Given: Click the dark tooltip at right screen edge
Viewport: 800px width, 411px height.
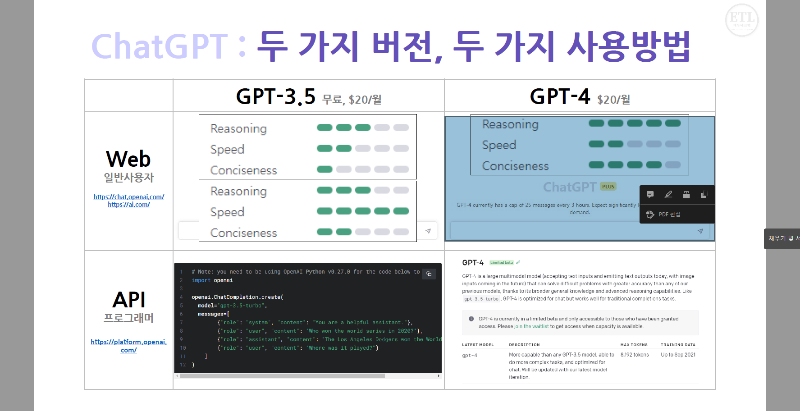Looking at the screenshot, I should (x=782, y=238).
